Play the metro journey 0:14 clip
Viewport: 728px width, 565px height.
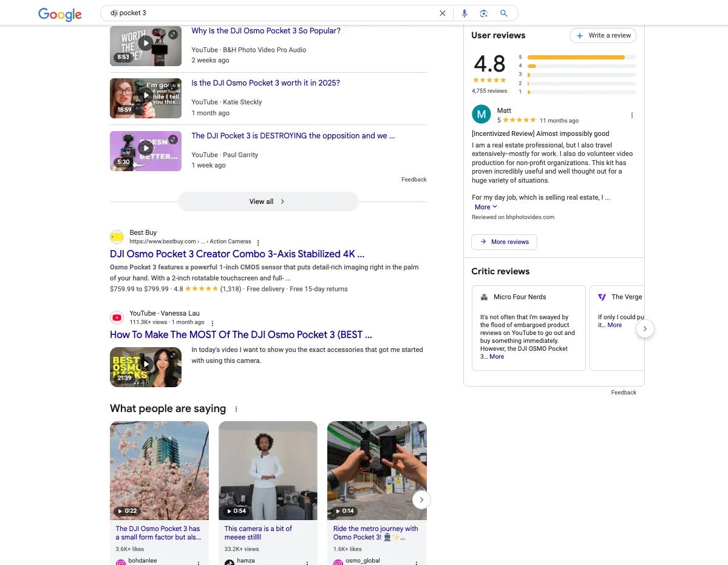tap(376, 470)
